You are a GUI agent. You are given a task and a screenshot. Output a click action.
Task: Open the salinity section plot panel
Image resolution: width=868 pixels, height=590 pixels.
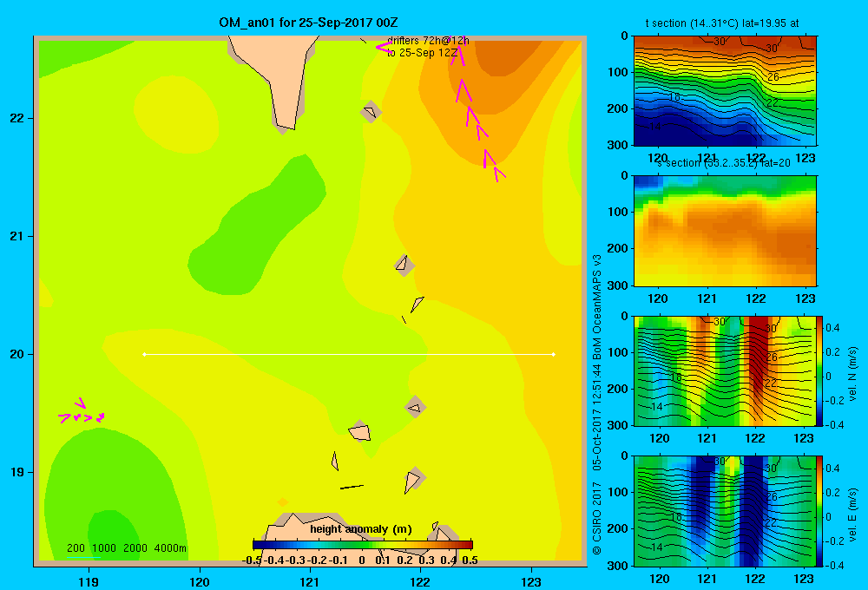pyautogui.click(x=725, y=231)
